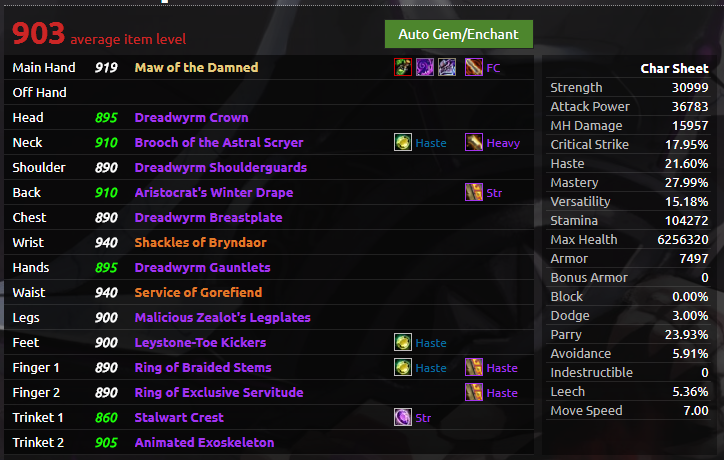Open the Malicious Zealot's Legplates item

(x=223, y=317)
